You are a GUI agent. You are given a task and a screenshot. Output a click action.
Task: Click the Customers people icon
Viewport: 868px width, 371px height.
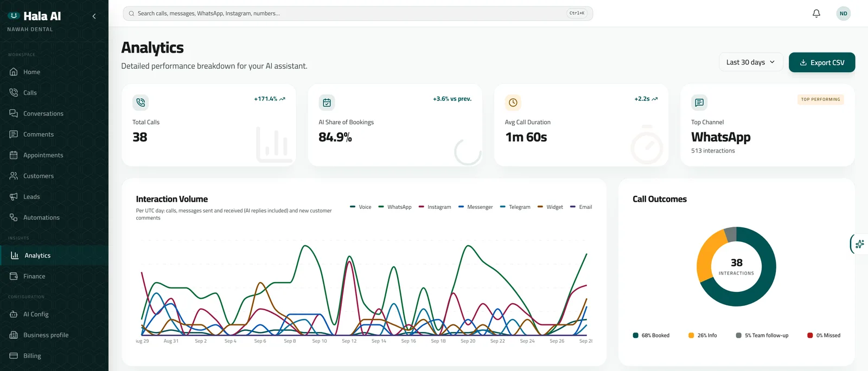coord(14,176)
